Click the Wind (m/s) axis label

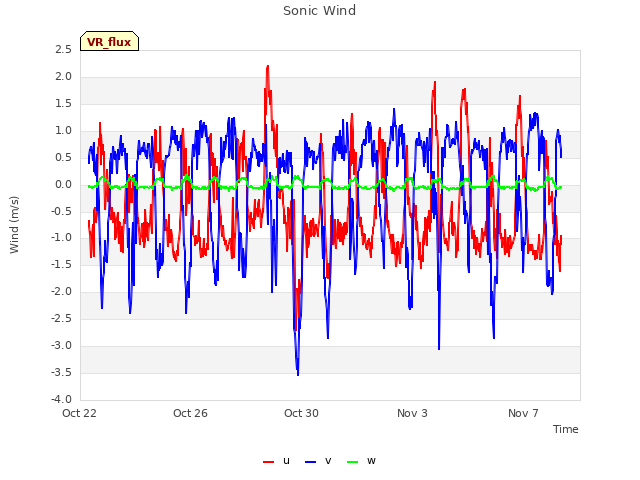coord(14,225)
